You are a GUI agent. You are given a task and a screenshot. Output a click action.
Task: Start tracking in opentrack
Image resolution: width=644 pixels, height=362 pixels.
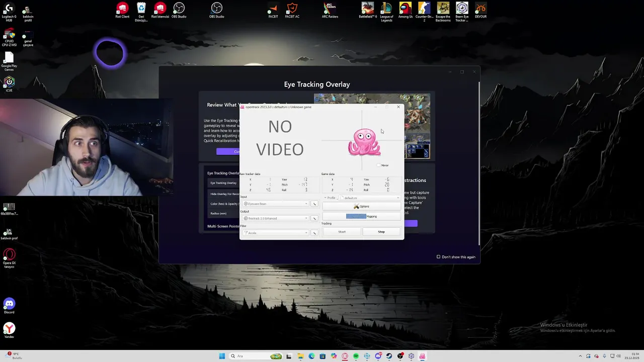(x=342, y=232)
